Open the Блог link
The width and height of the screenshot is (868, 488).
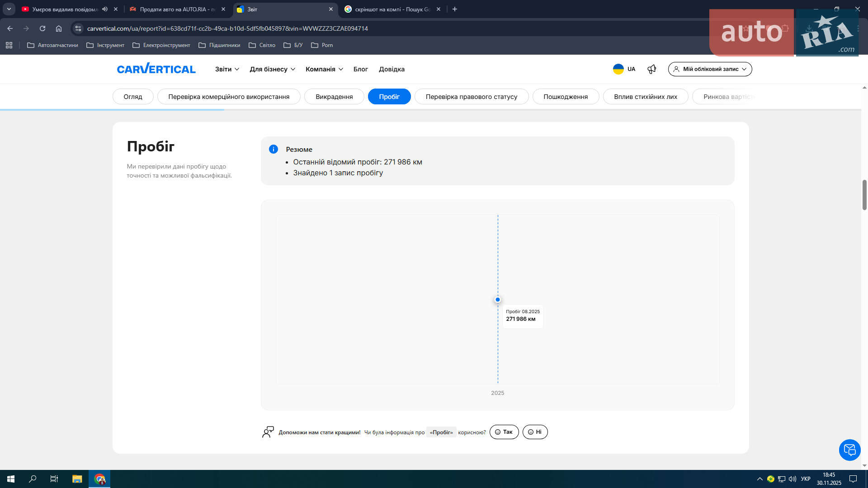[x=360, y=69]
